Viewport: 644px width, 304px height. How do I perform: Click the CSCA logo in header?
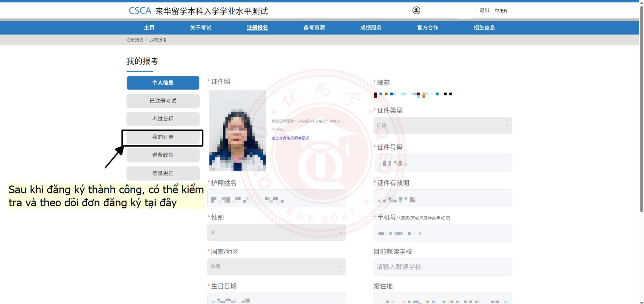point(140,11)
